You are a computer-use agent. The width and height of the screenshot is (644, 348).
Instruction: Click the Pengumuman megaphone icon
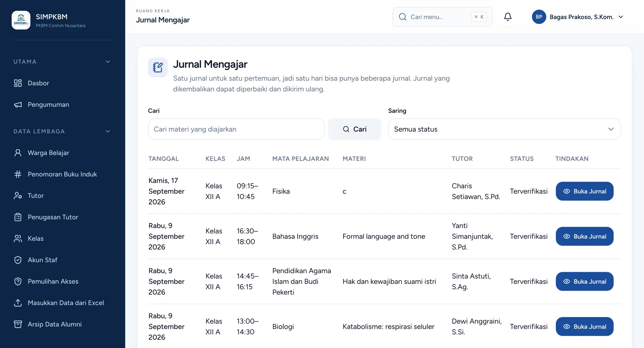coord(18,105)
